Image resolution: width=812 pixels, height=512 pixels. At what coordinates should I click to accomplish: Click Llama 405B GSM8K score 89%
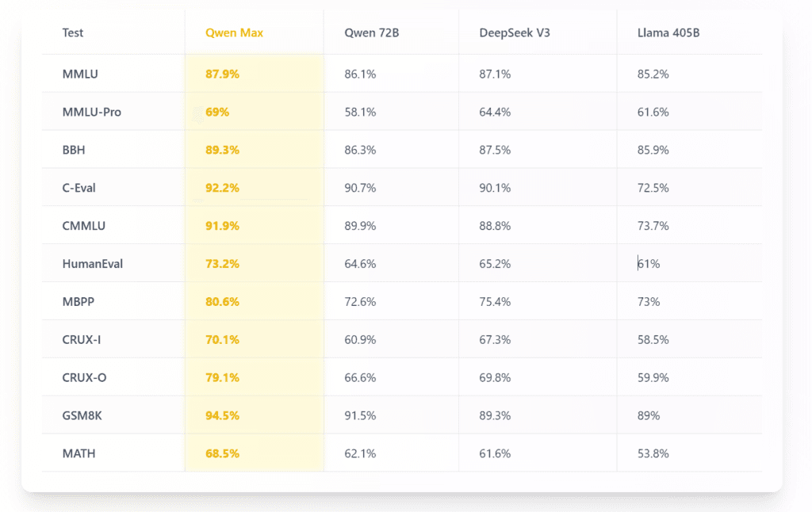pyautogui.click(x=649, y=416)
